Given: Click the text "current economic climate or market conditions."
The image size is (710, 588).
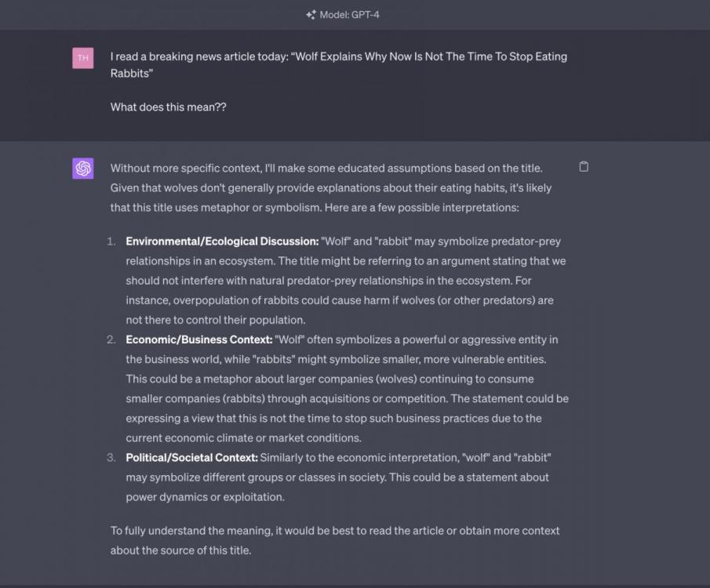Looking at the screenshot, I should [243, 437].
